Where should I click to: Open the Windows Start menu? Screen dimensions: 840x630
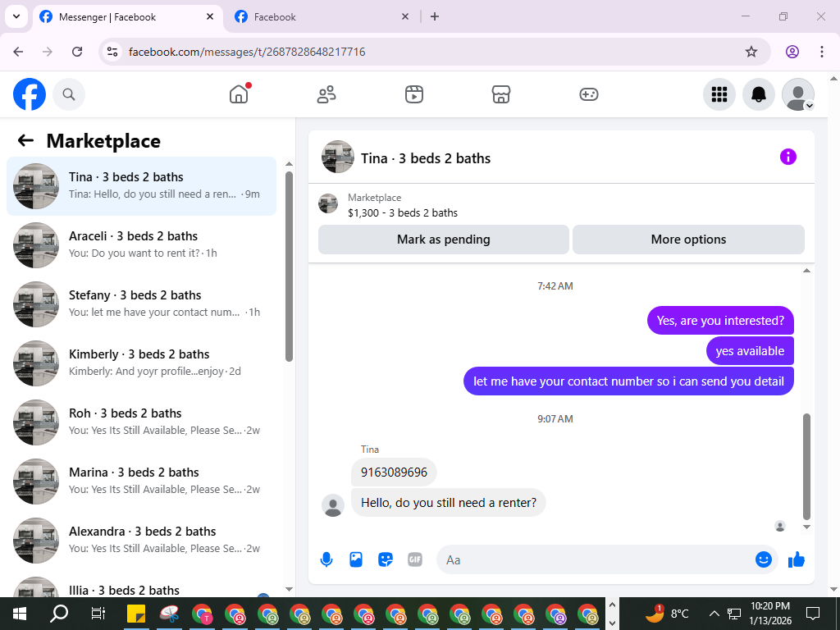[20, 614]
